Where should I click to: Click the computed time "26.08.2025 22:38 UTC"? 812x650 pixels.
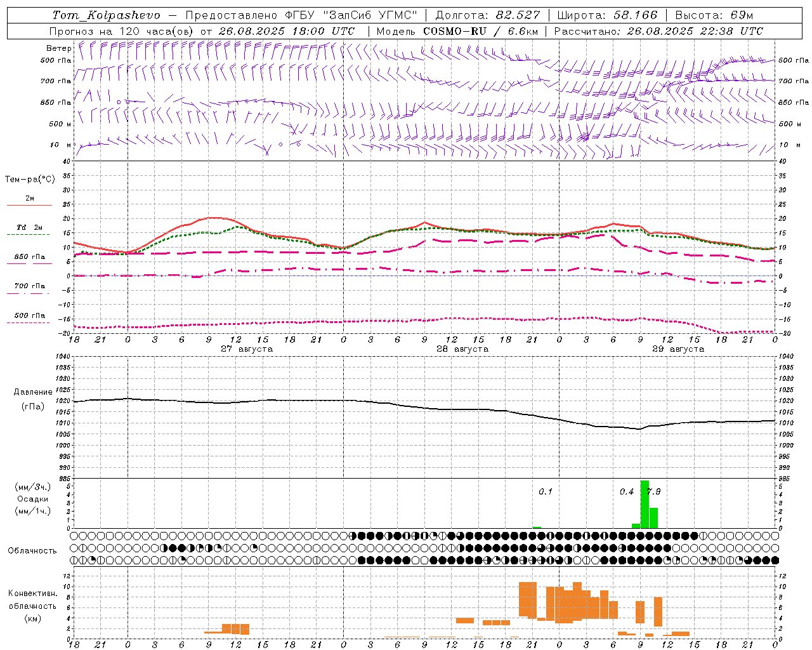pyautogui.click(x=695, y=31)
